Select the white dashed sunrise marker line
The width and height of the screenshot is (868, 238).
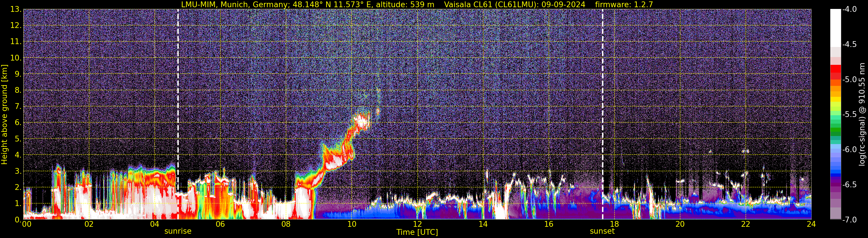[178, 114]
